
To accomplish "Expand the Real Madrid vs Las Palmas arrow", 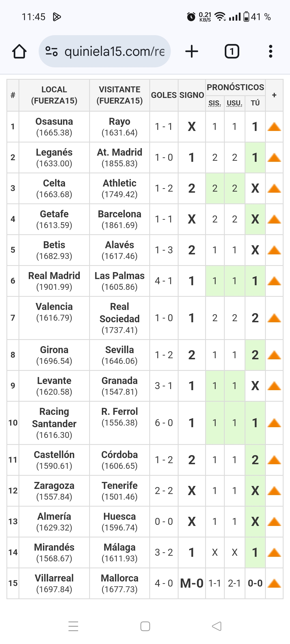I will coord(274,281).
